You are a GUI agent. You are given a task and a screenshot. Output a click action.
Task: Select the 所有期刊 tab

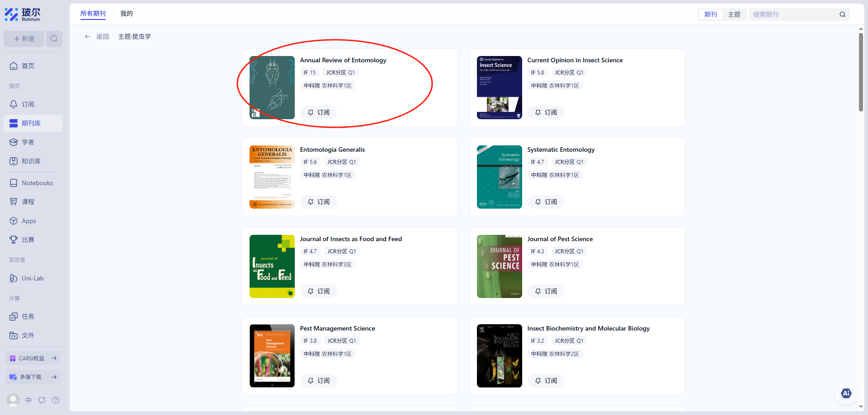click(x=93, y=14)
